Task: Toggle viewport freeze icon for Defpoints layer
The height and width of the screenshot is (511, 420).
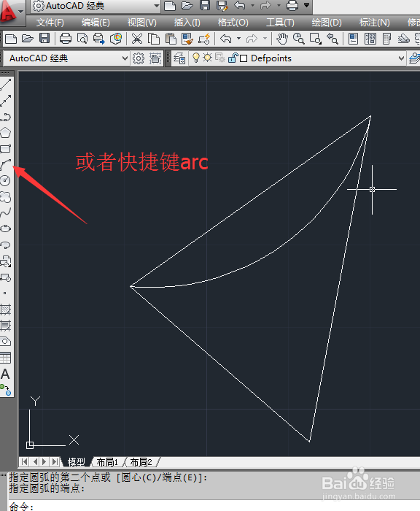Action: coord(220,58)
